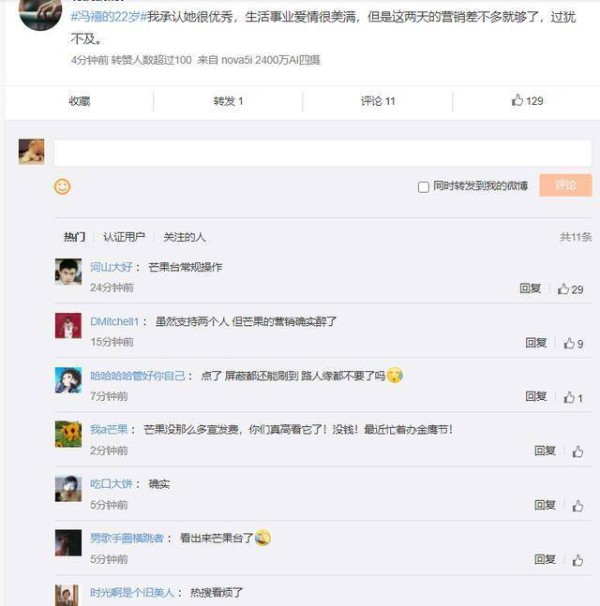This screenshot has width=600, height=606.
Task: Like the post with 129 thumbs up
Action: pos(528,101)
